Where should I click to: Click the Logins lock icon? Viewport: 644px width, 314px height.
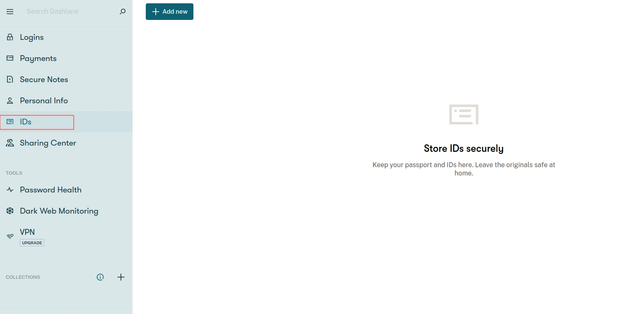(10, 37)
